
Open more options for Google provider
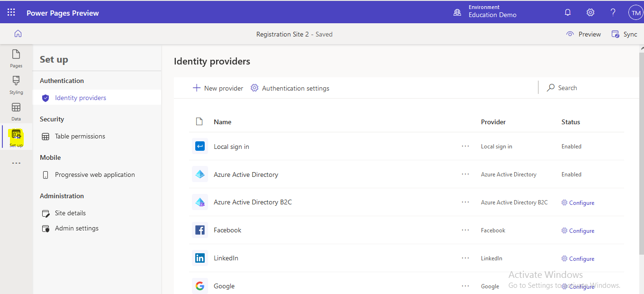tap(465, 285)
